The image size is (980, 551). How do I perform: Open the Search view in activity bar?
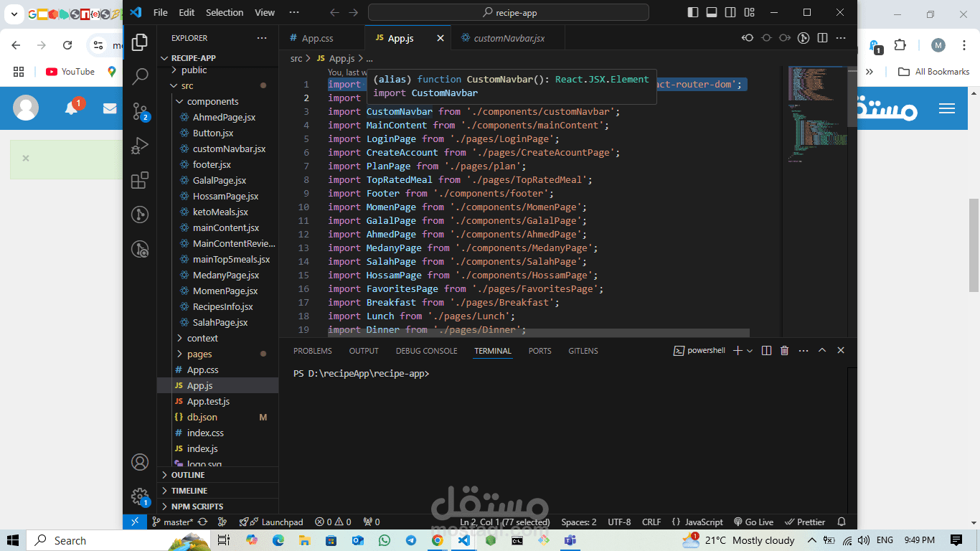coord(140,75)
